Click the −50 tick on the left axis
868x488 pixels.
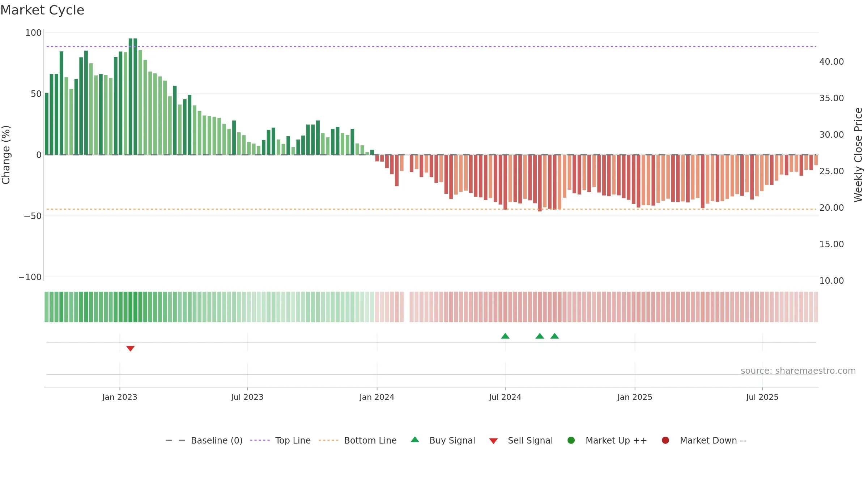[33, 216]
